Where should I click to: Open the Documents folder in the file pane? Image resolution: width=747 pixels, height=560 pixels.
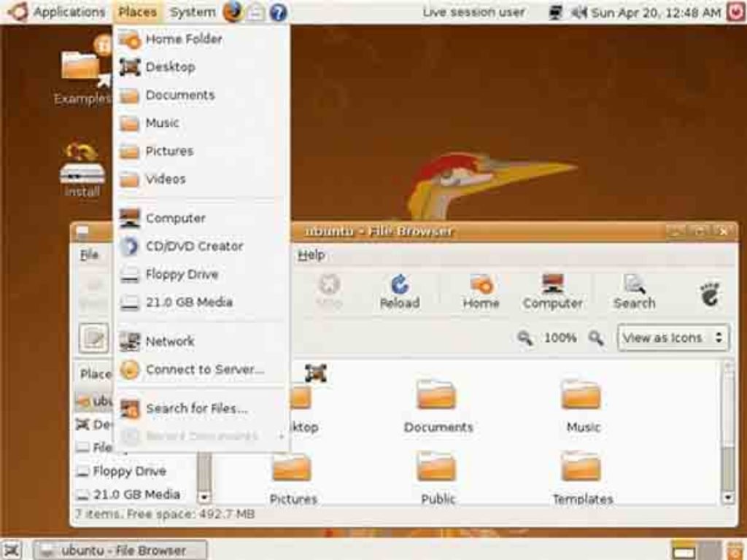(x=438, y=406)
